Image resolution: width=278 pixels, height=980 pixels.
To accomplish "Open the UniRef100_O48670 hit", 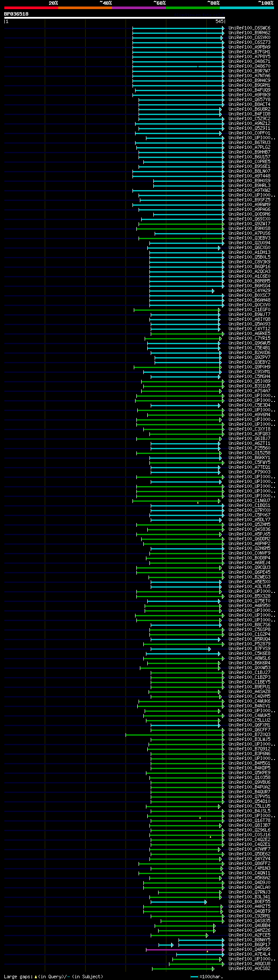I will tap(249, 66).
